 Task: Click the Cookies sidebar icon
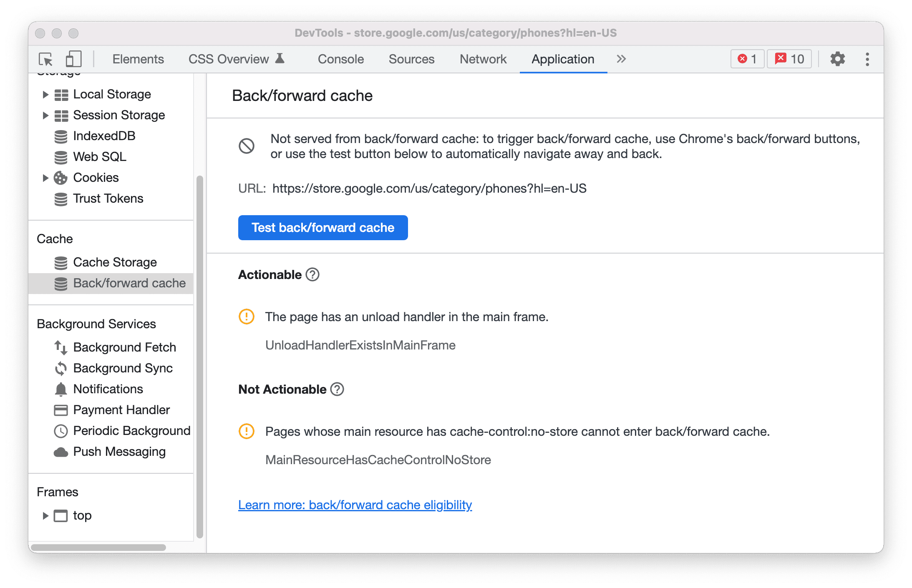point(60,177)
